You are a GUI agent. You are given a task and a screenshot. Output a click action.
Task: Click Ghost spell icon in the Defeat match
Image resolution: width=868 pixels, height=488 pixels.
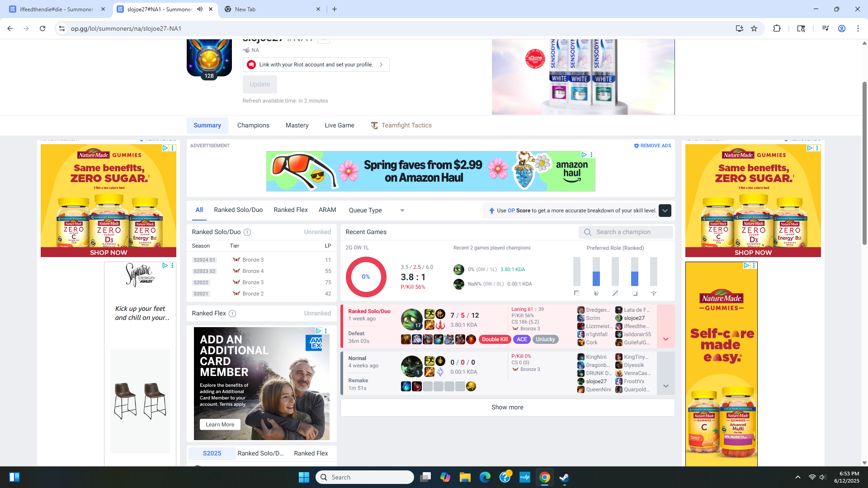[429, 314]
